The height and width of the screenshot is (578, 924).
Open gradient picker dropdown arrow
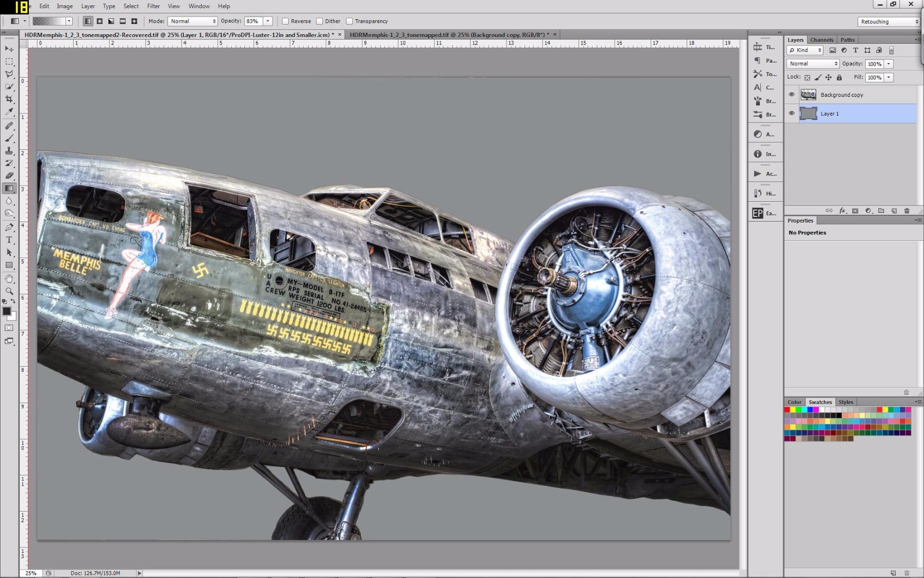coord(69,21)
